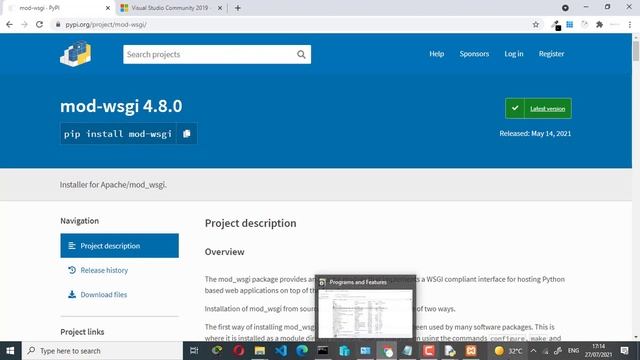The height and width of the screenshot is (360, 640).
Task: Click the ENG language indicator
Action: pyautogui.click(x=573, y=351)
